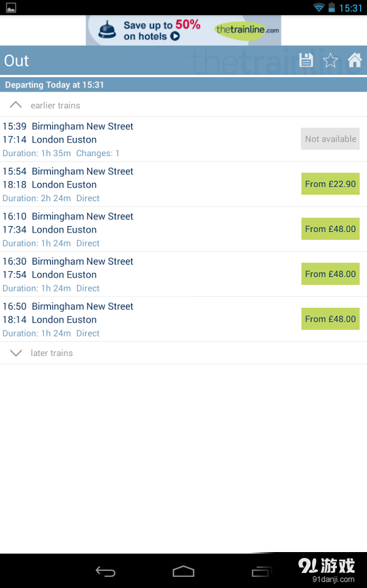Show earlier trains via its text label
Image resolution: width=367 pixels, height=588 pixels.
pyautogui.click(x=56, y=105)
